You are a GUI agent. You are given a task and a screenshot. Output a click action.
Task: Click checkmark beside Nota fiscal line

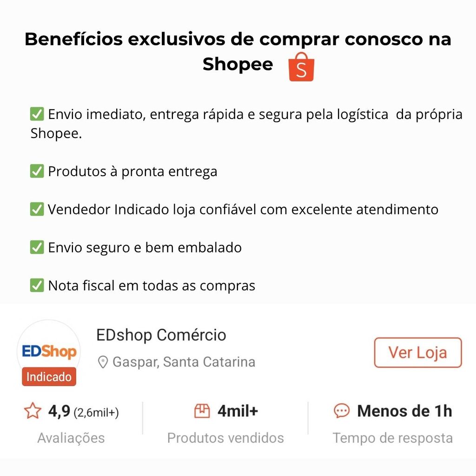(x=37, y=285)
